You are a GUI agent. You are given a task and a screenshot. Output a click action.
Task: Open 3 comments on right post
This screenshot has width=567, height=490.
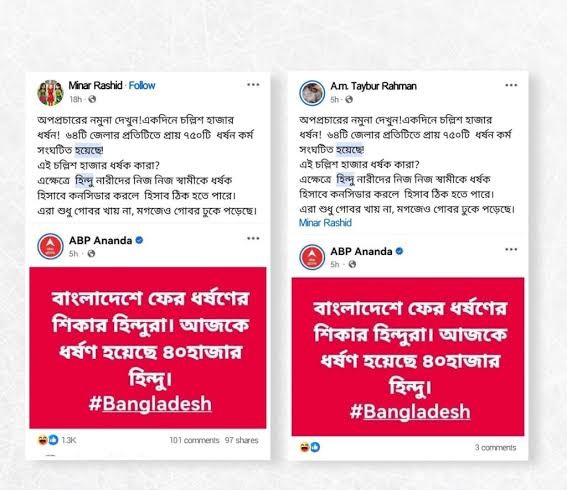pos(496,448)
